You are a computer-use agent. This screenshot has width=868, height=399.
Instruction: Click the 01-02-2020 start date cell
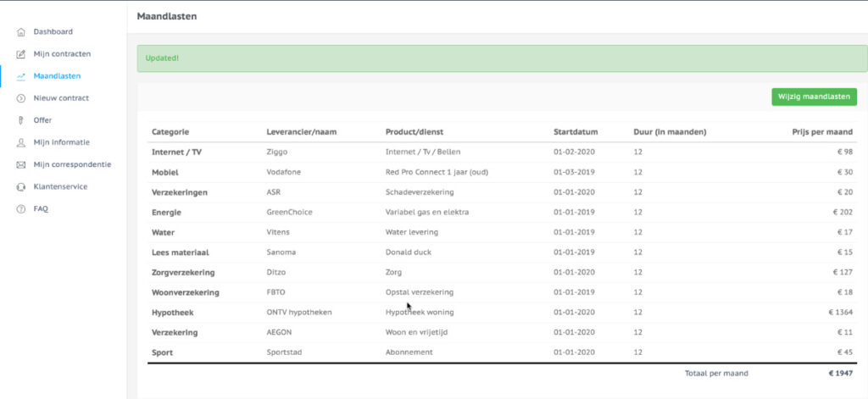point(574,152)
